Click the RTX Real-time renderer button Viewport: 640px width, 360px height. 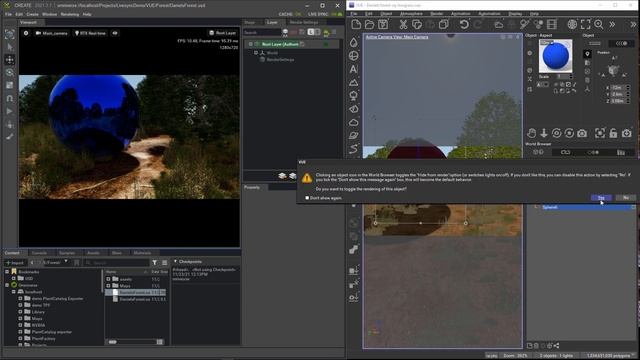pyautogui.click(x=91, y=33)
